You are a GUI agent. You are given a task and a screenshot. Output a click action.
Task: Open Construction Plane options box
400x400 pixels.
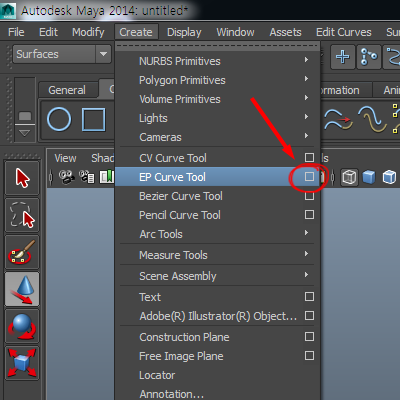point(309,337)
